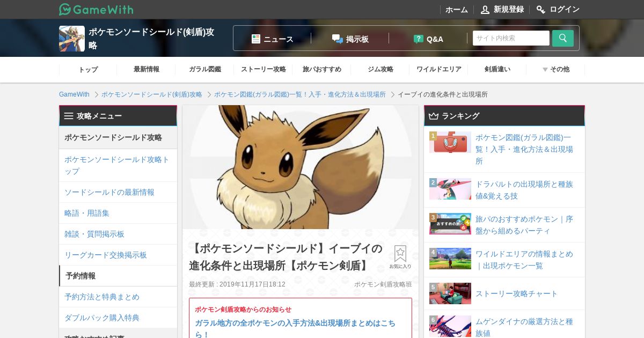Image resolution: width=644 pixels, height=338 pixels.
Task: Open ドラパルトの出現場所と種族値 ranking link
Action: pos(524,190)
